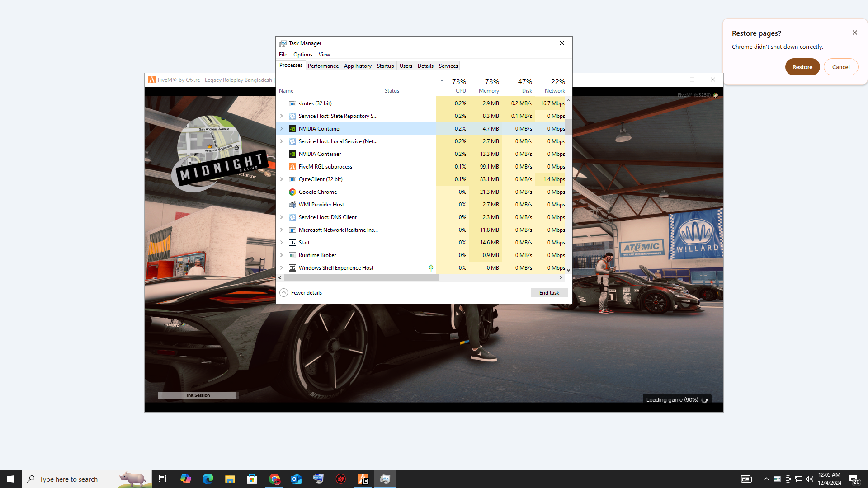Click the FiveM RGL subprocess icon
The width and height of the screenshot is (868, 488).
[x=292, y=167]
